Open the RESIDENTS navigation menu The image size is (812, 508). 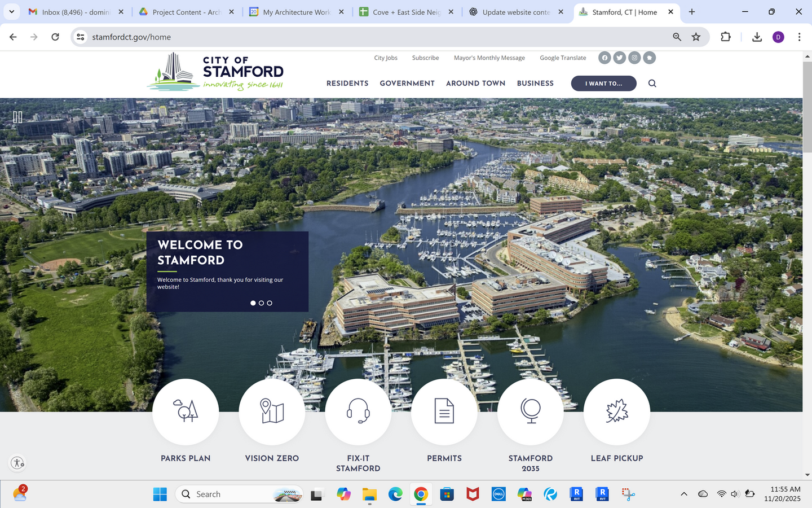[x=347, y=84]
